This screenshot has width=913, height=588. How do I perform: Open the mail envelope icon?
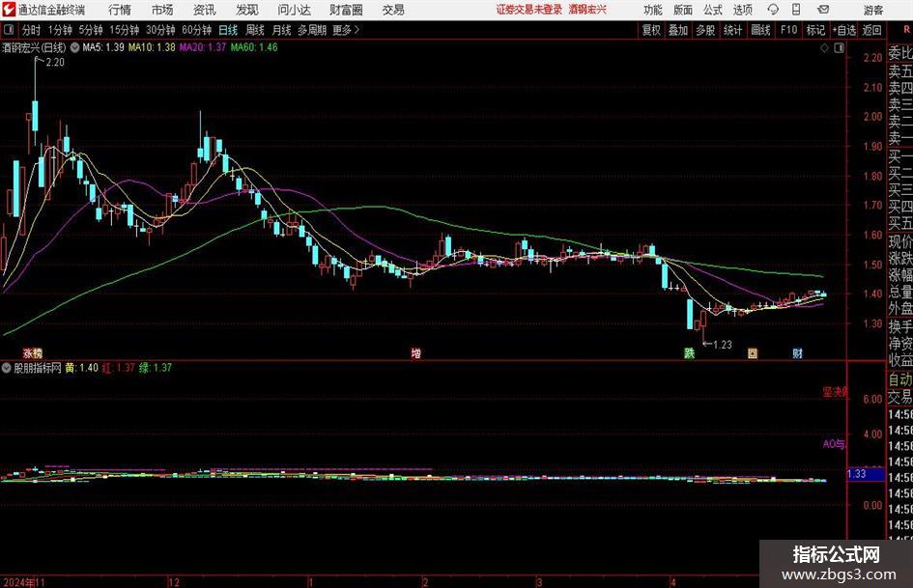[823, 10]
